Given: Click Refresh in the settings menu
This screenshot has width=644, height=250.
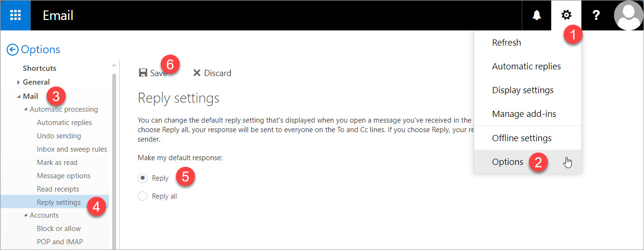Looking at the screenshot, I should [507, 43].
